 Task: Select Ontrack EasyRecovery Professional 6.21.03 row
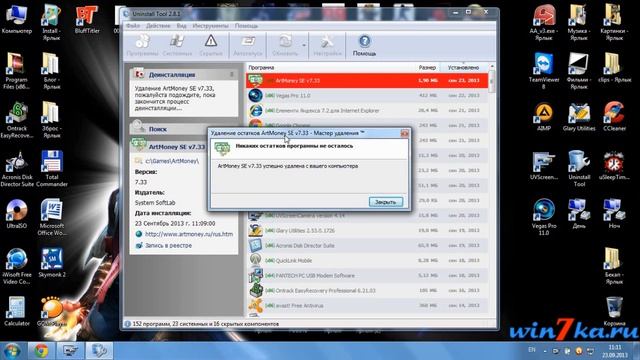(367, 291)
